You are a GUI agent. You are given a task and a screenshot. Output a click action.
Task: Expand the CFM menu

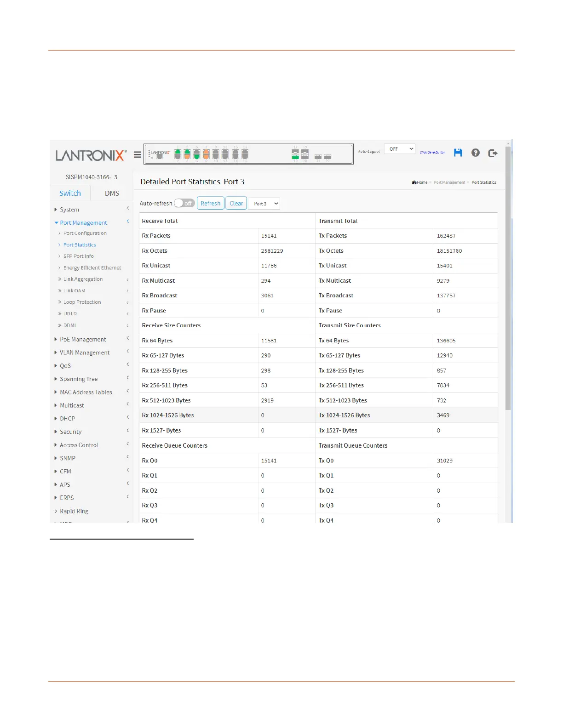pos(65,472)
